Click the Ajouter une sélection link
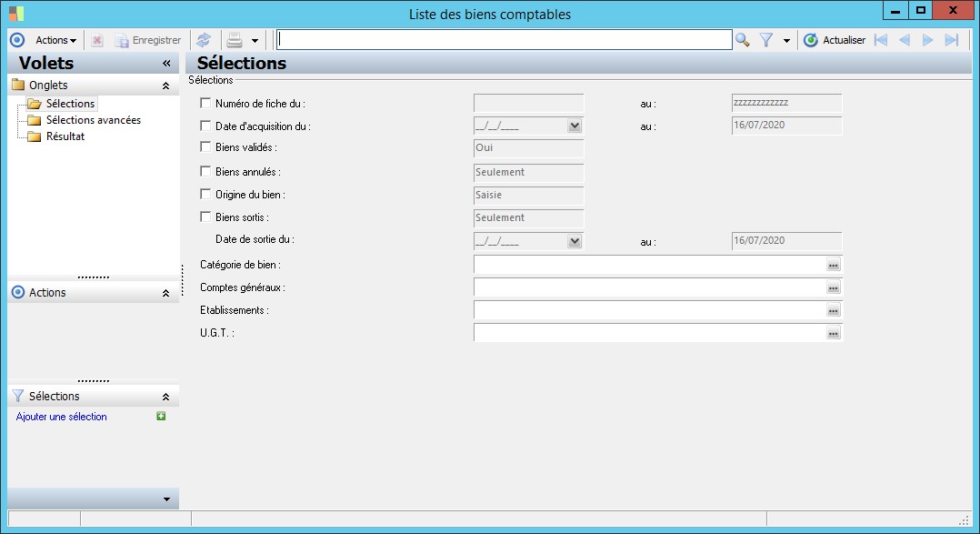980x534 pixels. coord(61,417)
